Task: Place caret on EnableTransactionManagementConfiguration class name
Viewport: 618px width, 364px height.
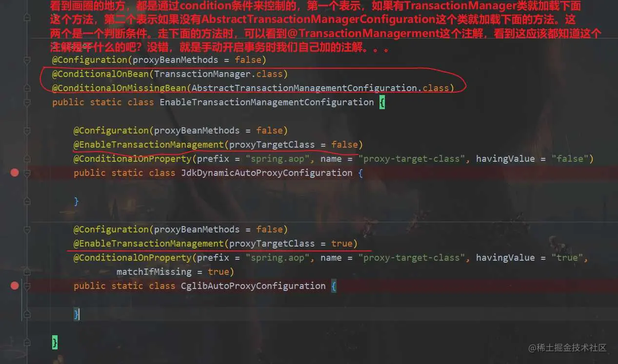Action: click(267, 102)
